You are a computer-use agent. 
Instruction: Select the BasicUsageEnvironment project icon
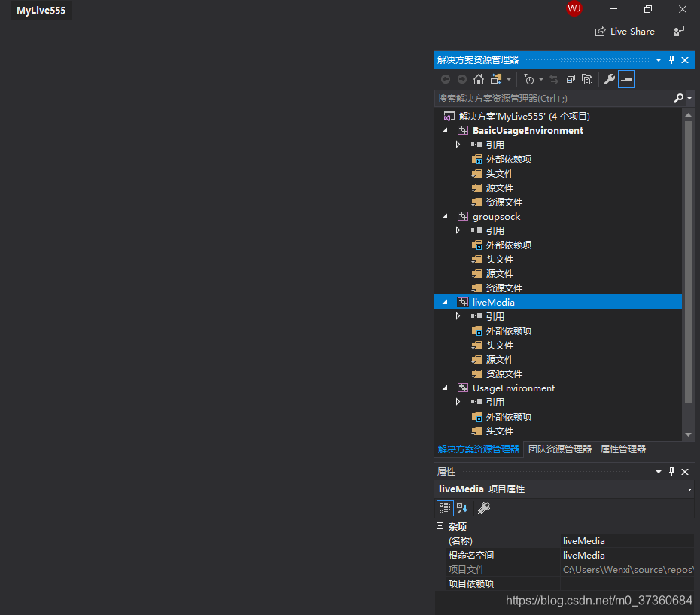463,131
